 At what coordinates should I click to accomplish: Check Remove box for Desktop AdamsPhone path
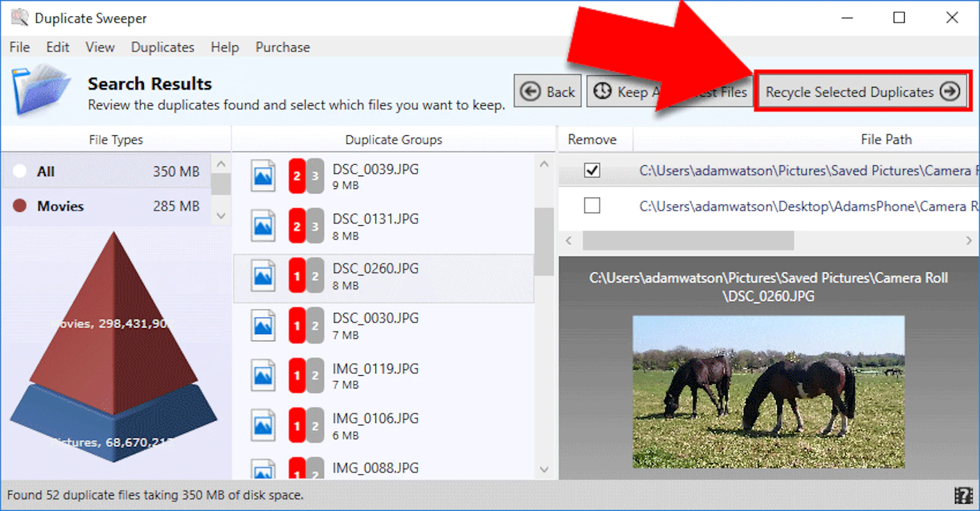click(592, 205)
